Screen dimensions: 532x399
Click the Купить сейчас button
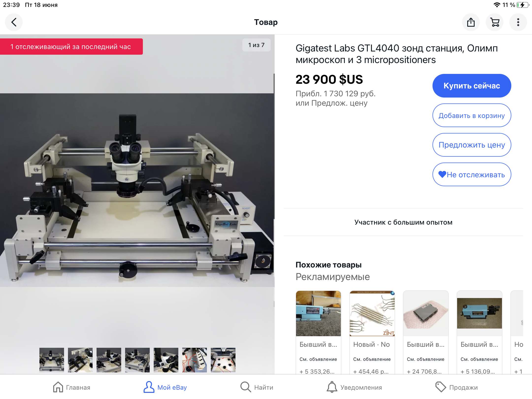(x=472, y=86)
